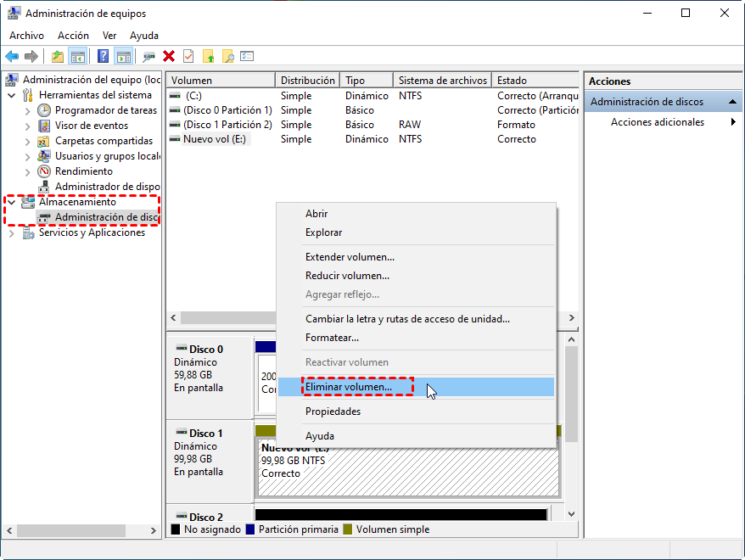Open the Acción menu
The height and width of the screenshot is (560, 745).
point(73,36)
